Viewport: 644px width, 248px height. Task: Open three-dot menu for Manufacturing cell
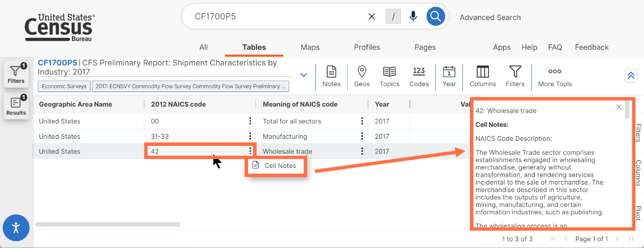pyautogui.click(x=362, y=136)
